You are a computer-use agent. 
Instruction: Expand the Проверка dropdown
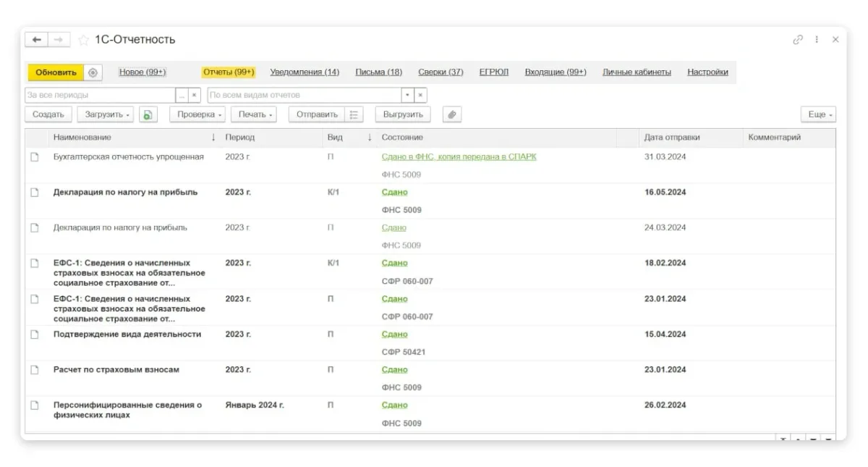pos(199,114)
